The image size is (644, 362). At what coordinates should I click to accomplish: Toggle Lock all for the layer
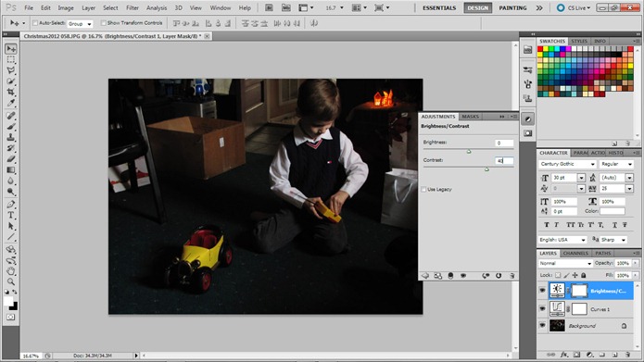point(584,275)
